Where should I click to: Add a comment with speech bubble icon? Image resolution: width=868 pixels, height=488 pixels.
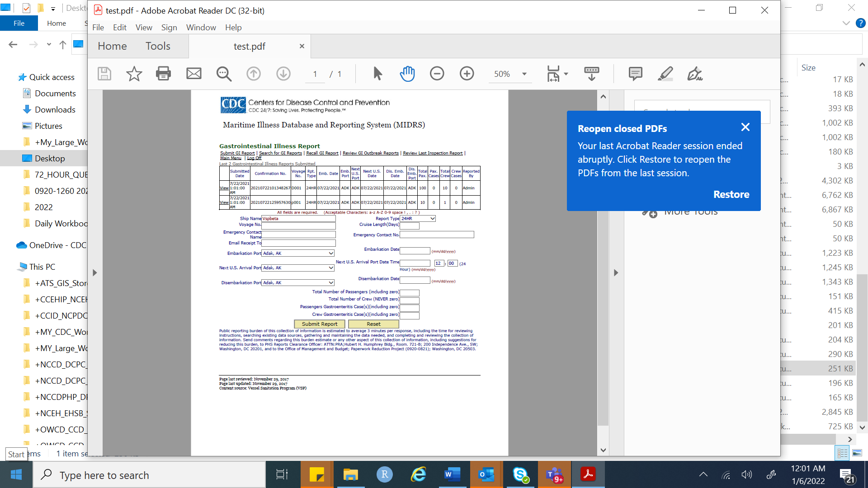[x=635, y=74]
